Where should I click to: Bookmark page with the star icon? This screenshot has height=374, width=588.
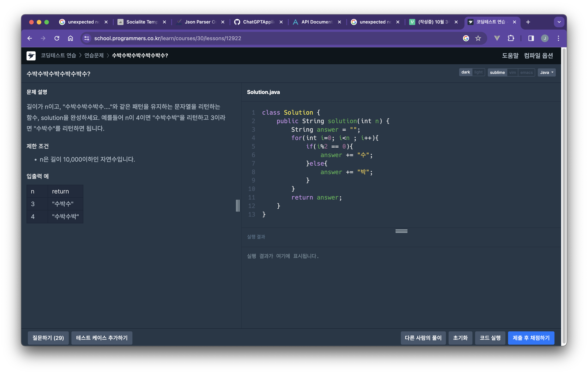click(x=478, y=38)
